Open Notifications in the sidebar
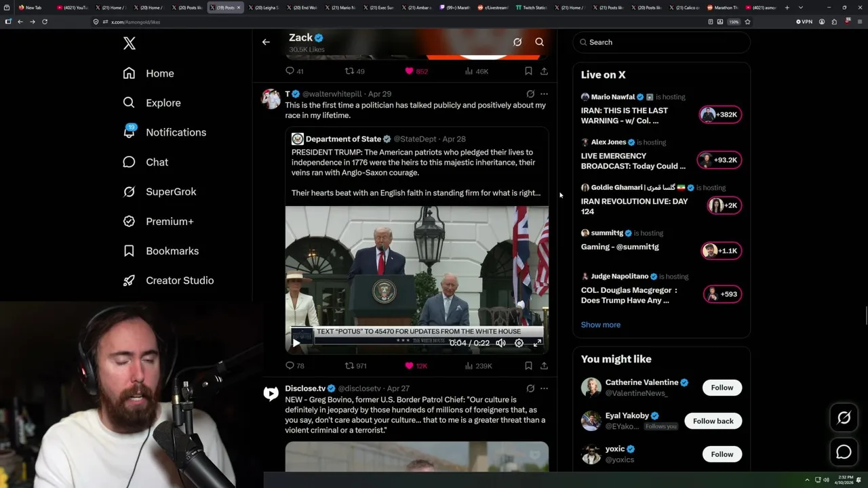The height and width of the screenshot is (488, 868). point(165,132)
